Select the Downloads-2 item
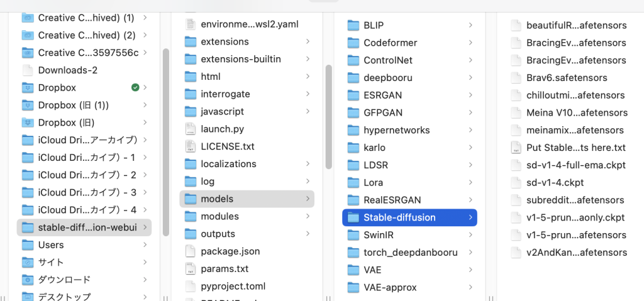This screenshot has width=644, height=301. pos(67,70)
